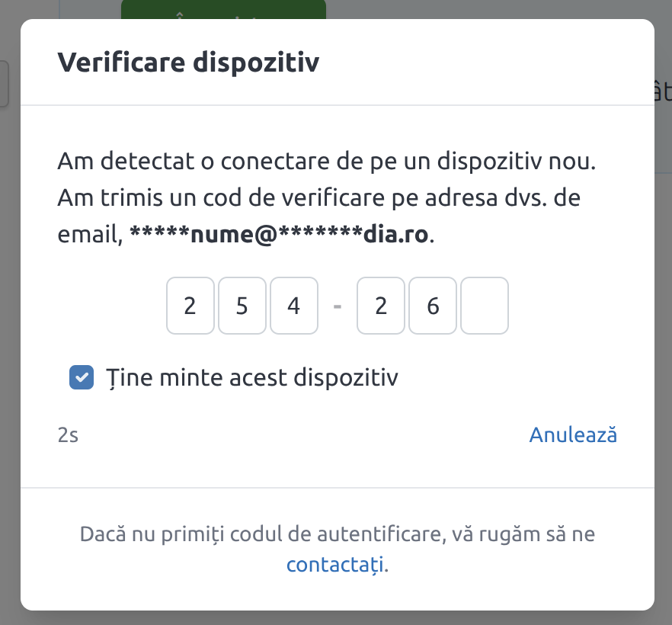
Task: Click the masked email address text
Action: pos(281,234)
